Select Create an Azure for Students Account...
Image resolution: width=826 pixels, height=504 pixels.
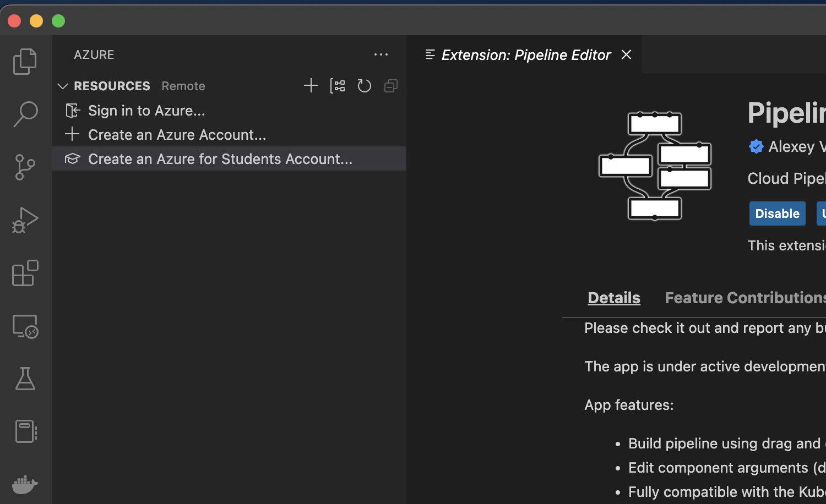pos(229,159)
